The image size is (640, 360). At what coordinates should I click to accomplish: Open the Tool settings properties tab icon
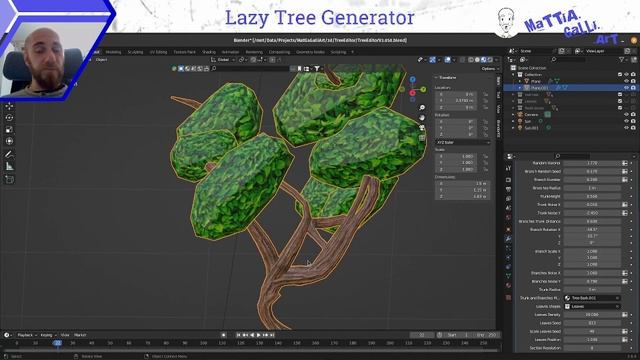click(509, 168)
